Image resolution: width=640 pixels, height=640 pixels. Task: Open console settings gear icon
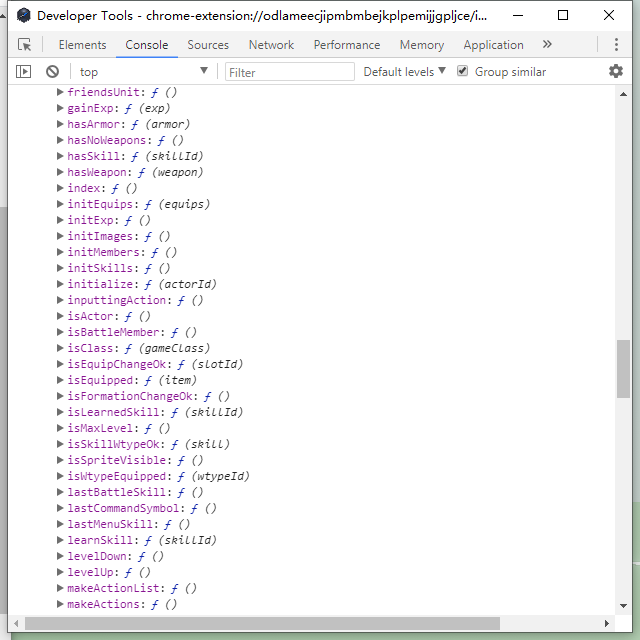coord(616,71)
